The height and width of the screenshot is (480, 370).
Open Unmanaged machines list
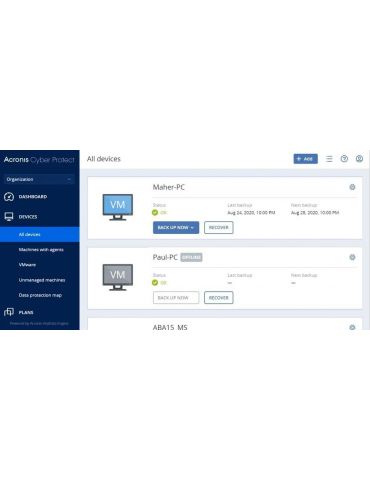42,280
